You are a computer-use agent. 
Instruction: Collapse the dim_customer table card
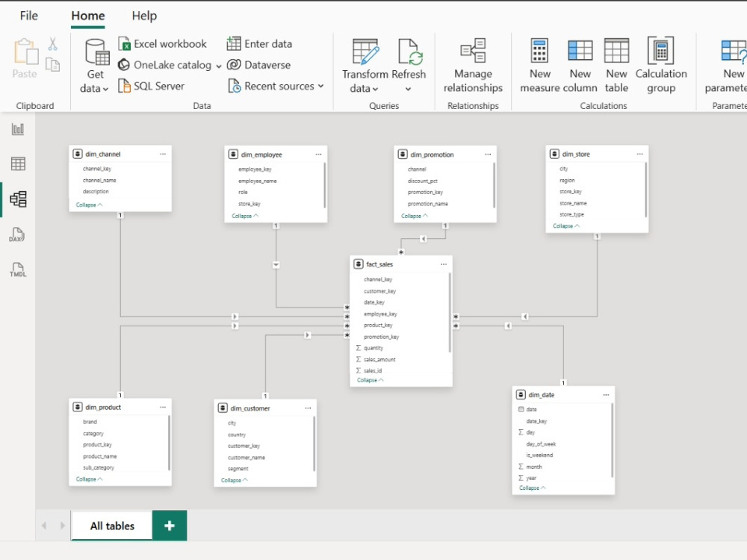235,480
